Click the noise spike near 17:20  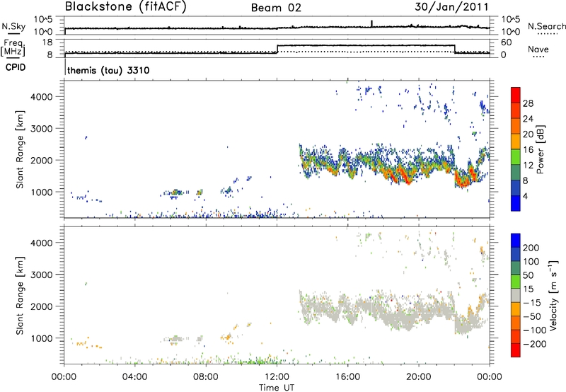(x=371, y=23)
